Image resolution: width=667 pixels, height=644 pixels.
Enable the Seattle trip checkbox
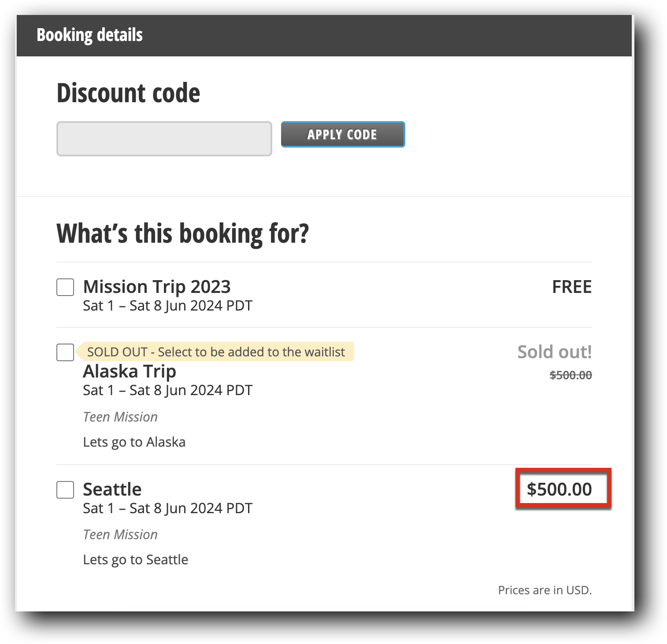pos(65,490)
